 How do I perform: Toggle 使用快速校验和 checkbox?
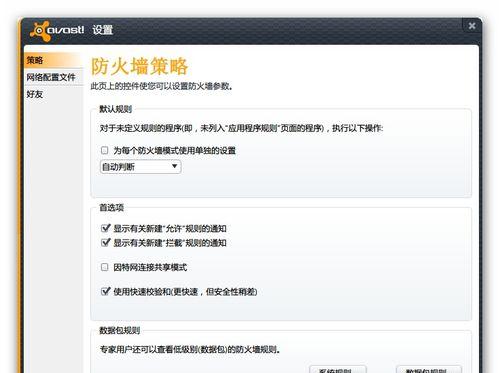[105, 292]
